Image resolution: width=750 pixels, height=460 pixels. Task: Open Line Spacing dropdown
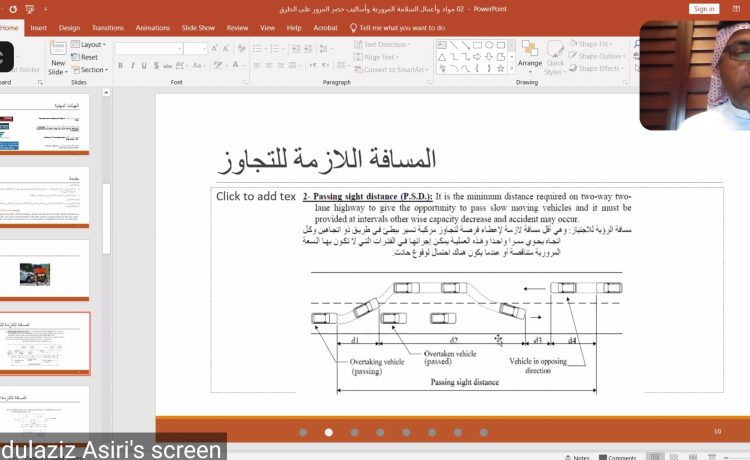pos(326,48)
